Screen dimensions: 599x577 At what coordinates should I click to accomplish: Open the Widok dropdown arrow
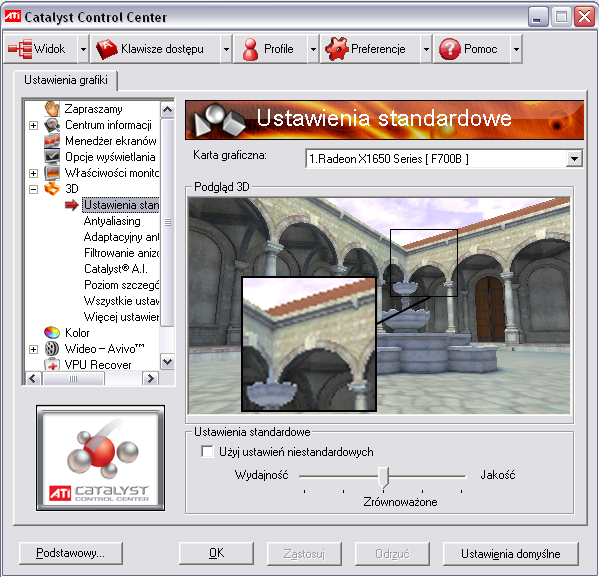(x=83, y=49)
